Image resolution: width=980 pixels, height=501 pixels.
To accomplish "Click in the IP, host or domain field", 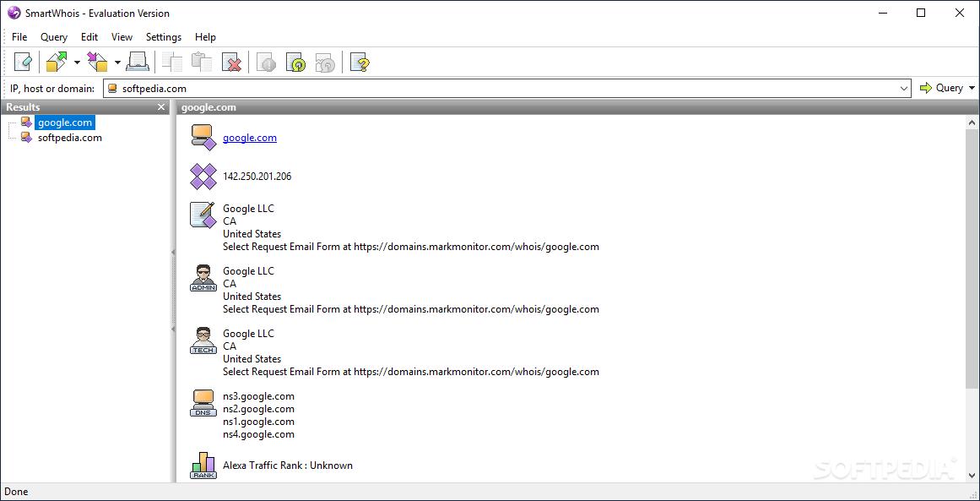I will pyautogui.click(x=506, y=88).
